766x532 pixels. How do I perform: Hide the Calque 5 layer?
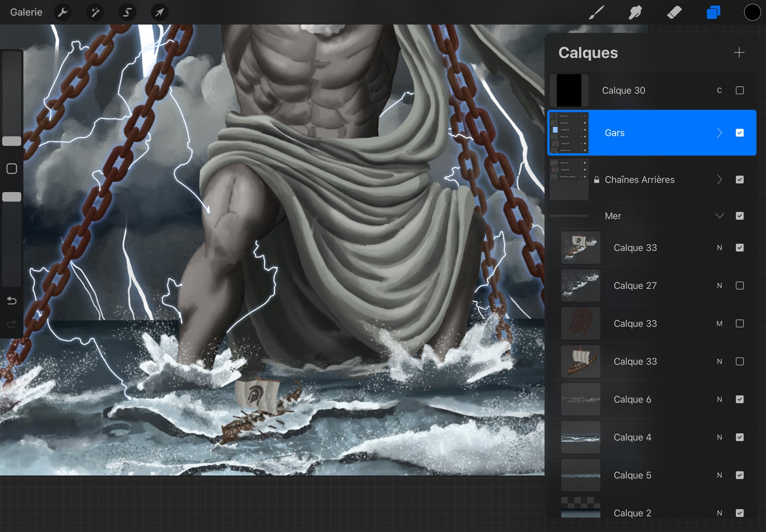[x=740, y=475]
